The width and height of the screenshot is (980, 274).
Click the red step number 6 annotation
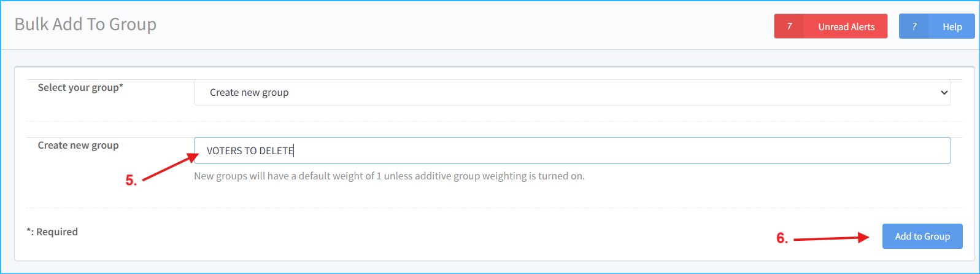point(782,238)
